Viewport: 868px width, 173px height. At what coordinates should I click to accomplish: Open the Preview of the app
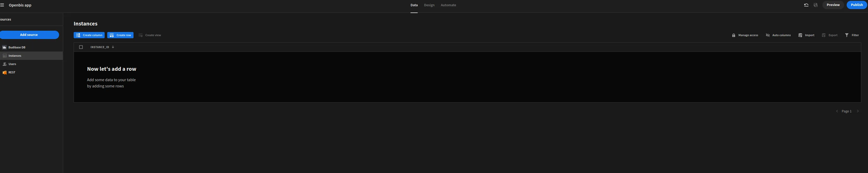tap(833, 5)
